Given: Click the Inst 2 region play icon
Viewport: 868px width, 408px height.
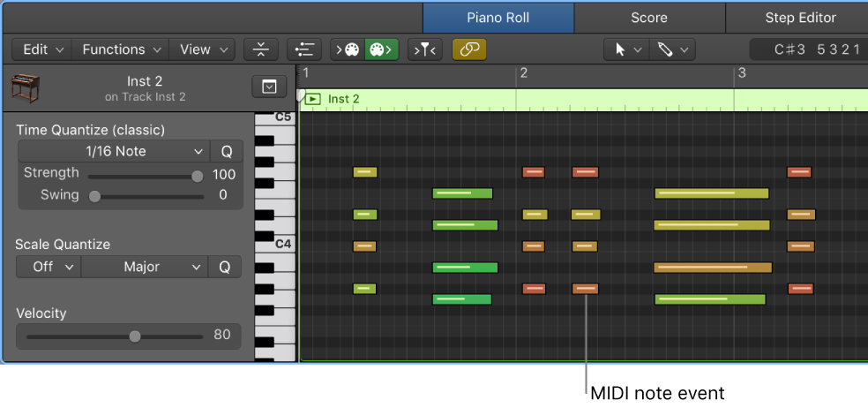Looking at the screenshot, I should (313, 99).
